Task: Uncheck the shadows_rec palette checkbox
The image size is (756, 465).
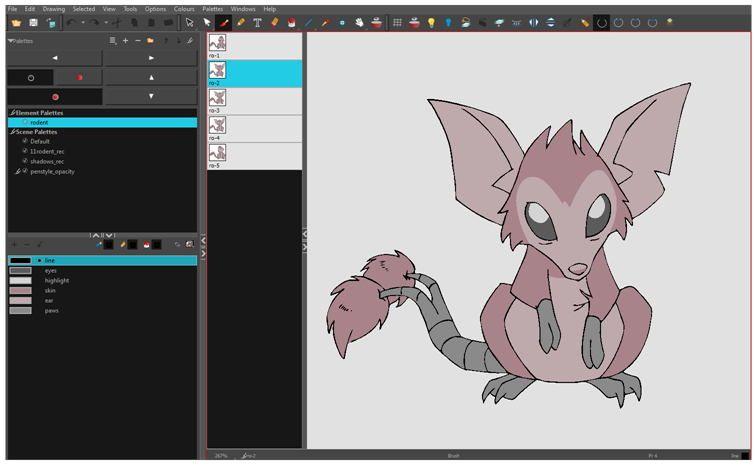Action: pos(25,161)
